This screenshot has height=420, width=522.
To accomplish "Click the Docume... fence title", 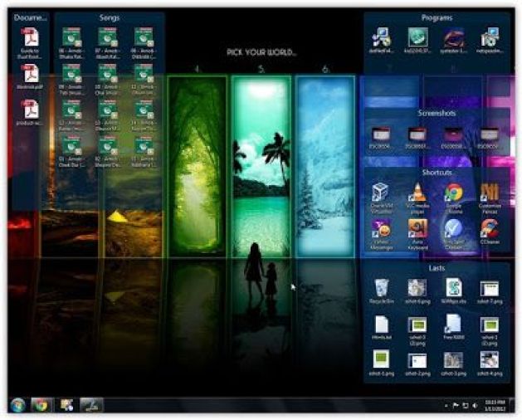I will tap(31, 18).
